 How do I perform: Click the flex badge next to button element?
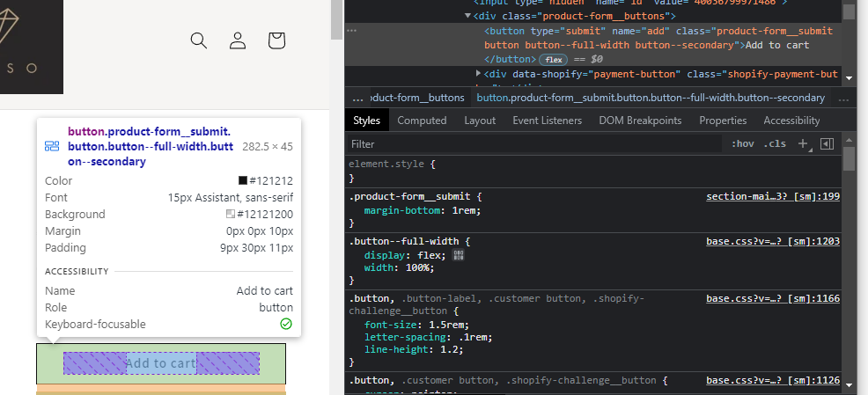pos(554,59)
